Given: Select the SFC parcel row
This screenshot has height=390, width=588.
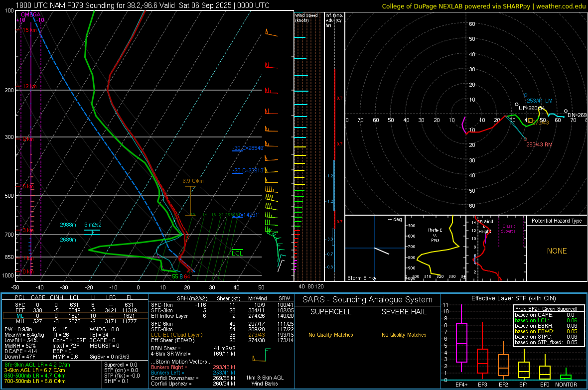Looking at the screenshot, I should (x=75, y=305).
